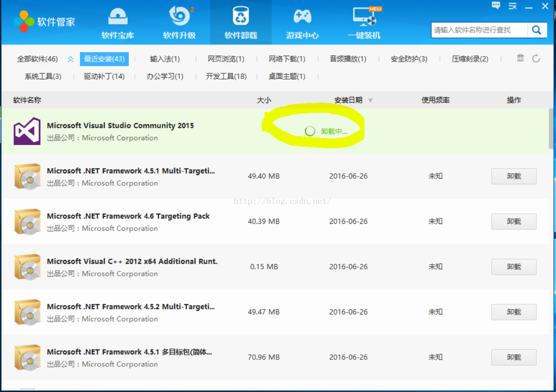Select the 软件卸载 uninstall tab icon
This screenshot has width=556, height=392.
click(241, 16)
